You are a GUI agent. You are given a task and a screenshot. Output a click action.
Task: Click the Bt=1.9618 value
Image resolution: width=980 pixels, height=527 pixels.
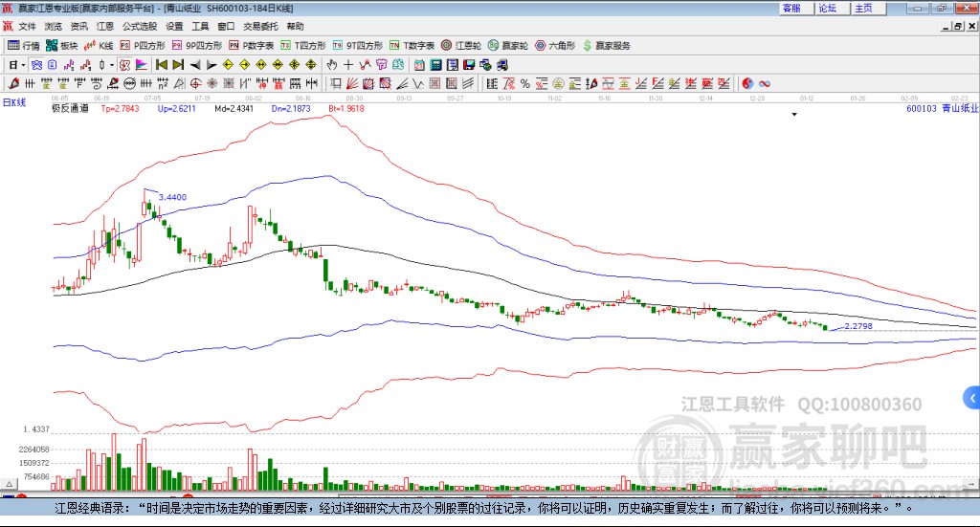[346, 109]
